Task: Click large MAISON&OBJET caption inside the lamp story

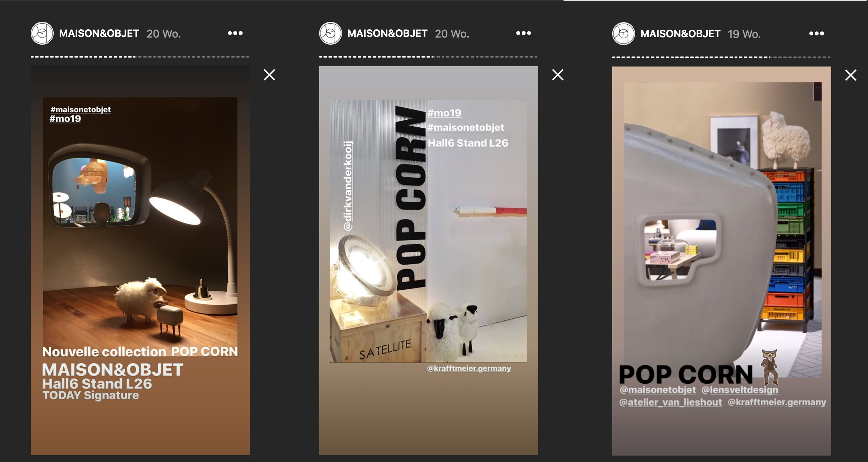Action: (x=113, y=370)
